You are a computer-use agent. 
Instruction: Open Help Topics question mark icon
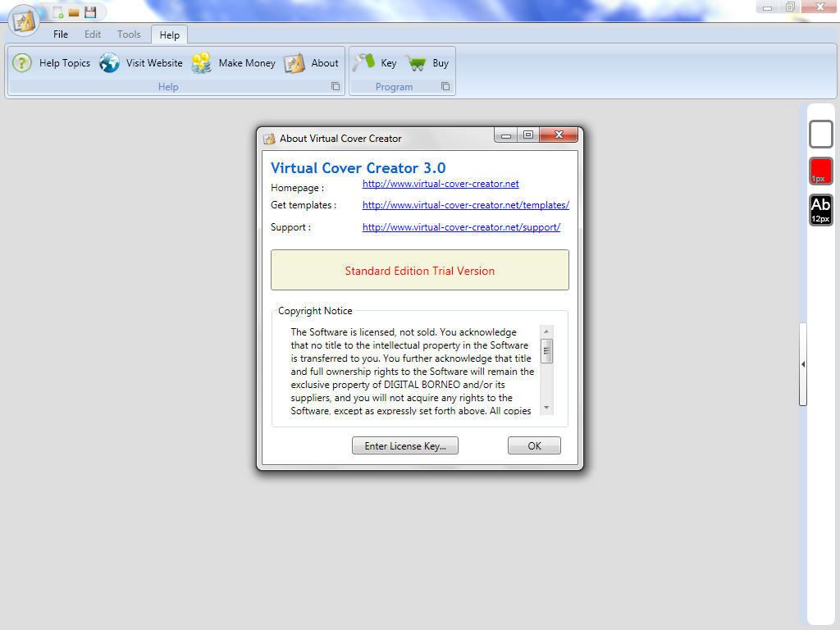point(22,63)
